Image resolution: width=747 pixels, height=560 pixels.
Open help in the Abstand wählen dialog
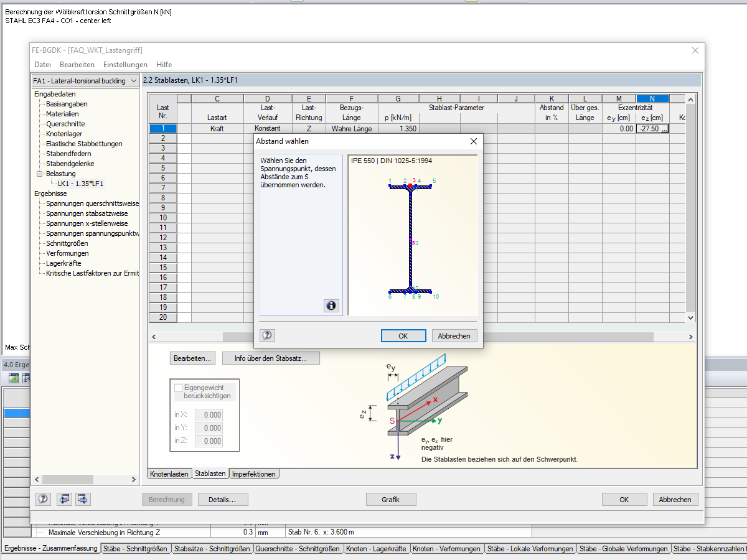(267, 335)
